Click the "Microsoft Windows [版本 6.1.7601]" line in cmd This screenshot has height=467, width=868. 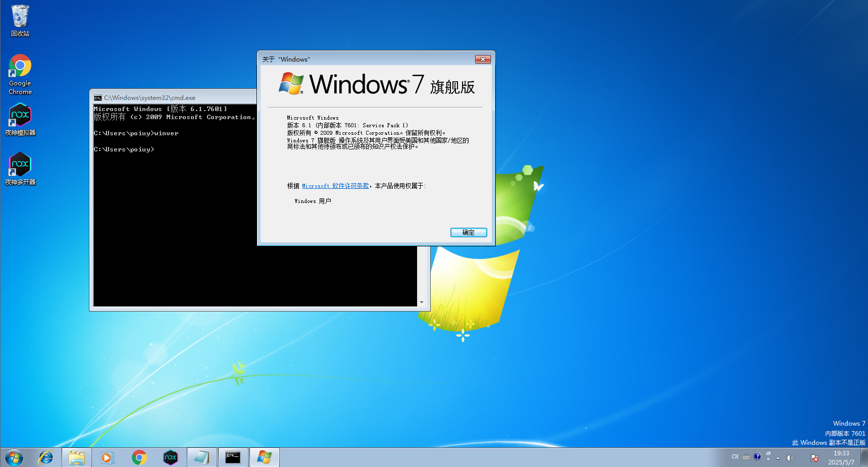[x=161, y=109]
